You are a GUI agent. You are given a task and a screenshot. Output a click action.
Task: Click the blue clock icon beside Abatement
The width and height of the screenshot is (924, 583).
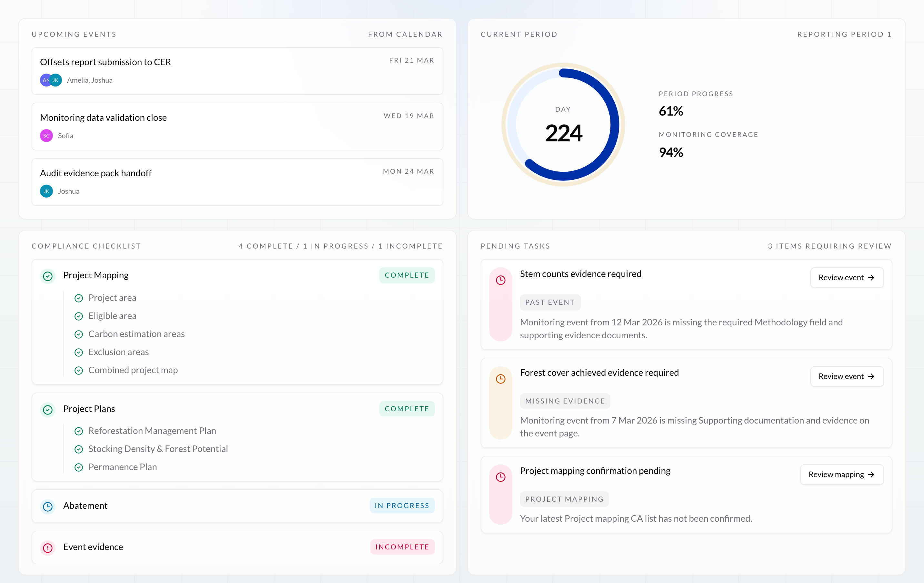coord(48,506)
